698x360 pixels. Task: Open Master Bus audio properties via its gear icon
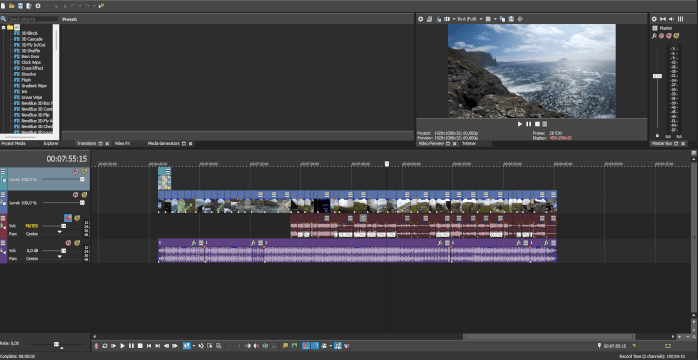[654, 19]
